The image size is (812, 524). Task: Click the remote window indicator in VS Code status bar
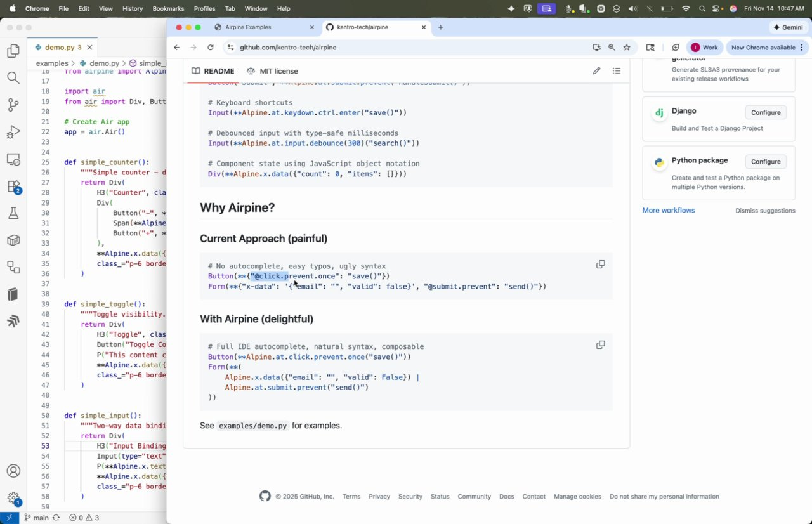(x=10, y=518)
